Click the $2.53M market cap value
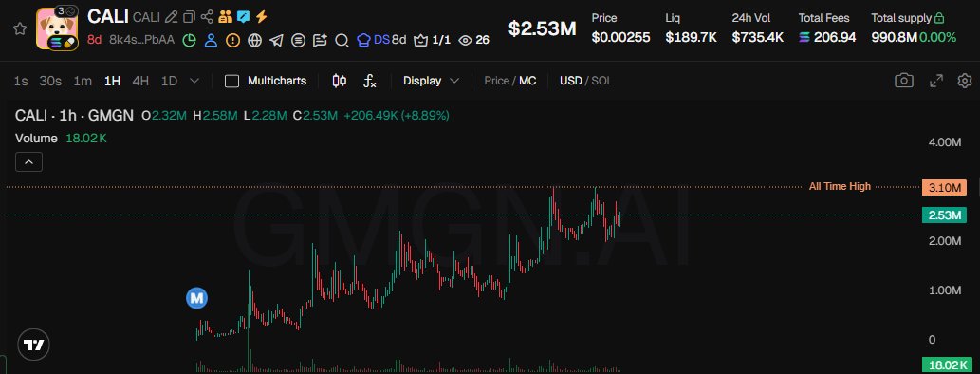The height and width of the screenshot is (374, 980). [x=542, y=28]
